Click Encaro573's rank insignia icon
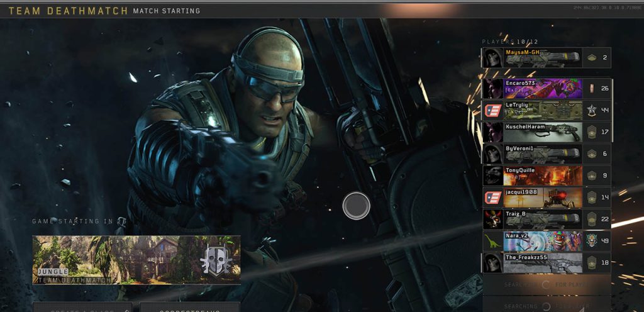 click(591, 89)
